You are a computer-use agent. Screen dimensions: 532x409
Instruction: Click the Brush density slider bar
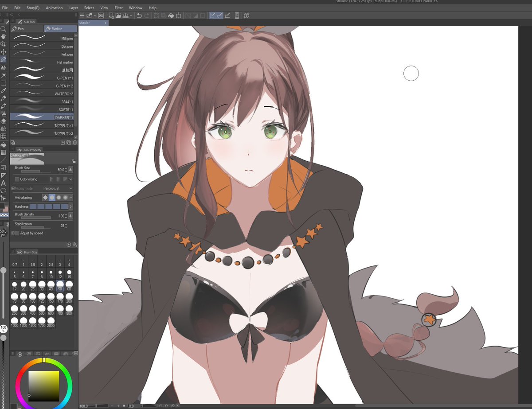36,218
